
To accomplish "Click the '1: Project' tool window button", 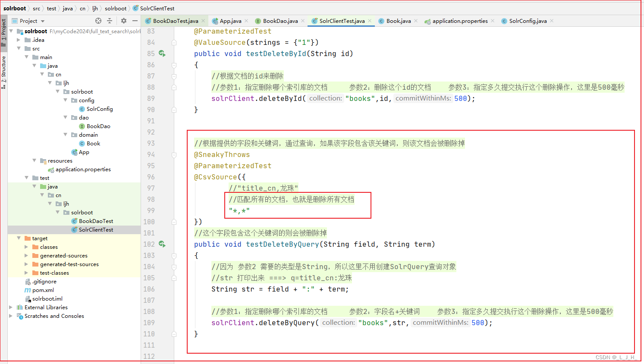I will coord(3,29).
